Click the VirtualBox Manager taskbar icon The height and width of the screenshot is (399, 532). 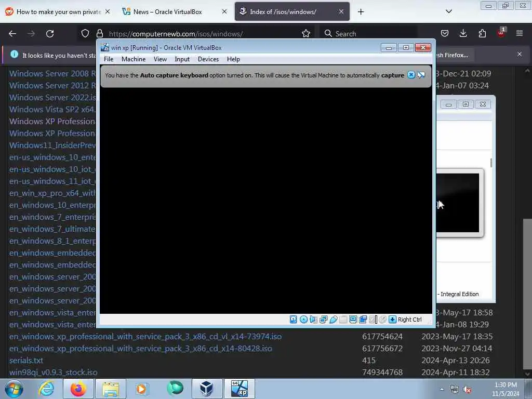(x=207, y=389)
